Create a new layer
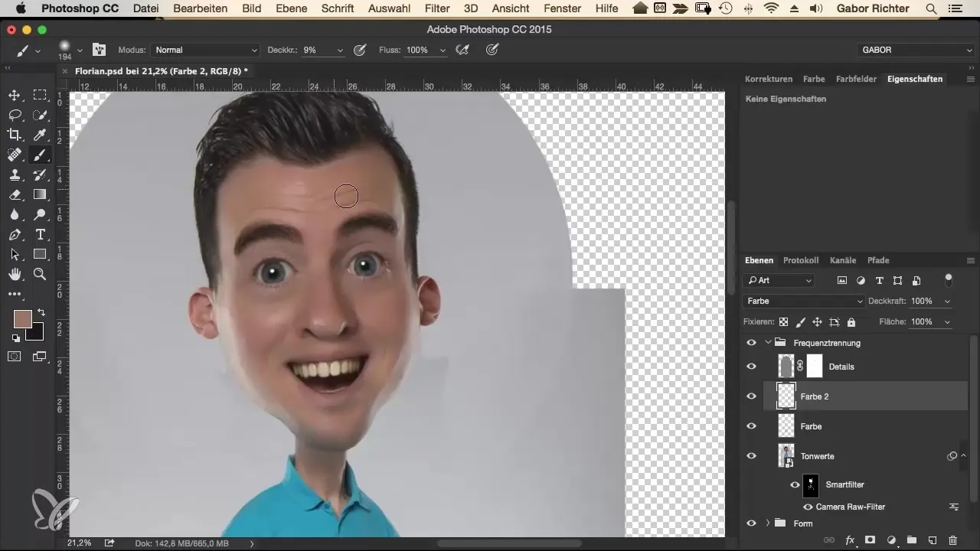Viewport: 980px width, 551px height. pos(933,540)
